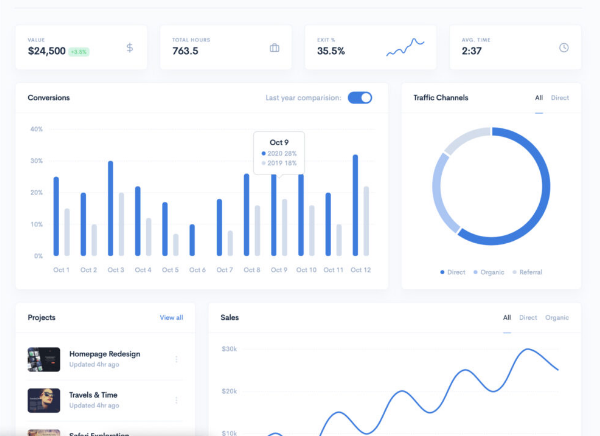Open the Homepage Redesign options menu

[x=176, y=359]
